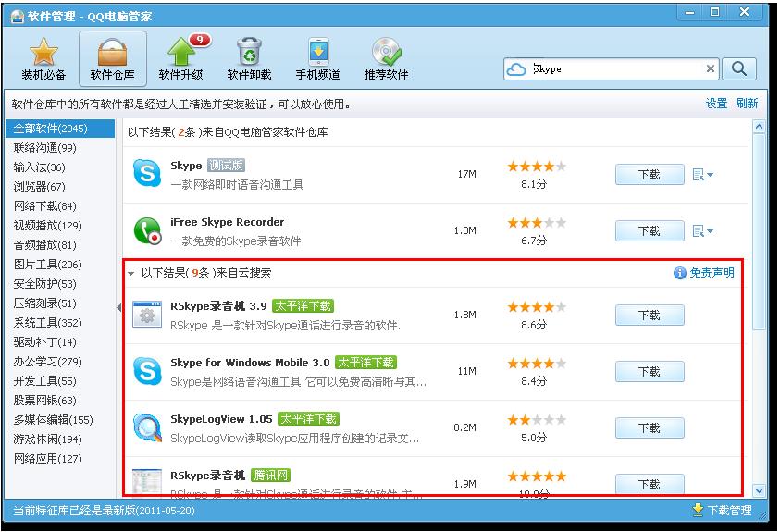Click scrollbar up arrow in results
The image size is (780, 532).
coord(759,127)
